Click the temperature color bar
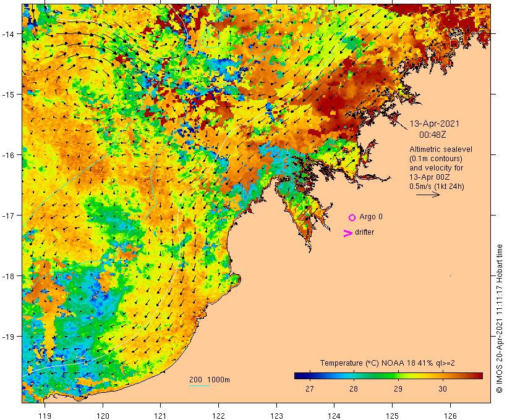 (x=388, y=376)
